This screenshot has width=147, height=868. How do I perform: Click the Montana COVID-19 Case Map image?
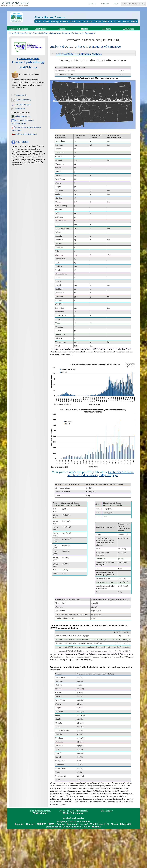click(x=93, y=105)
